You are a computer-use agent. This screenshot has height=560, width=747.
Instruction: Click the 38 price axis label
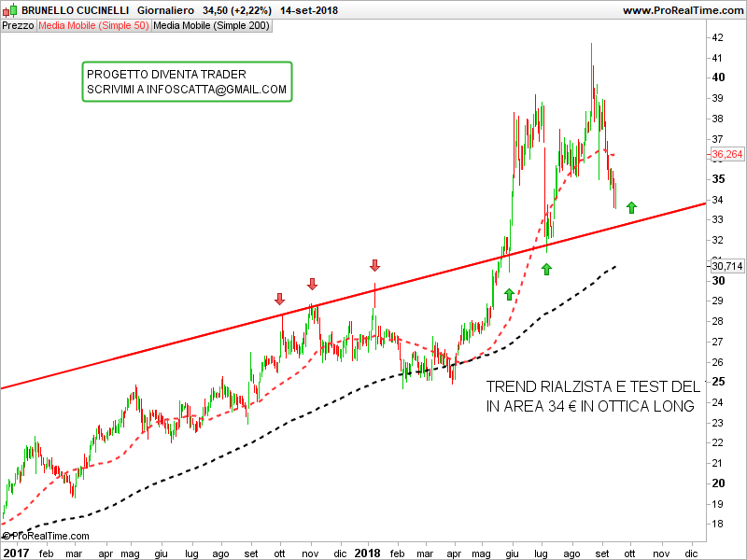(717, 119)
